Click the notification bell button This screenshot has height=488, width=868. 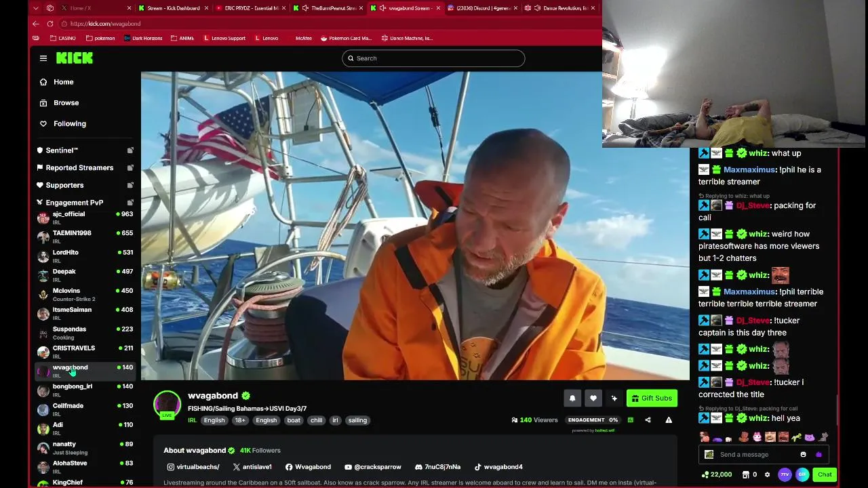(572, 399)
